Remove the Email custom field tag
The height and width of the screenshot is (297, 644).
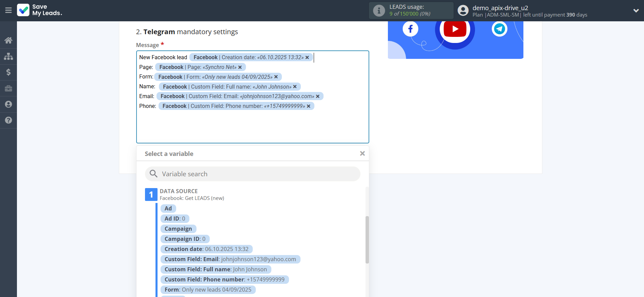pos(318,96)
